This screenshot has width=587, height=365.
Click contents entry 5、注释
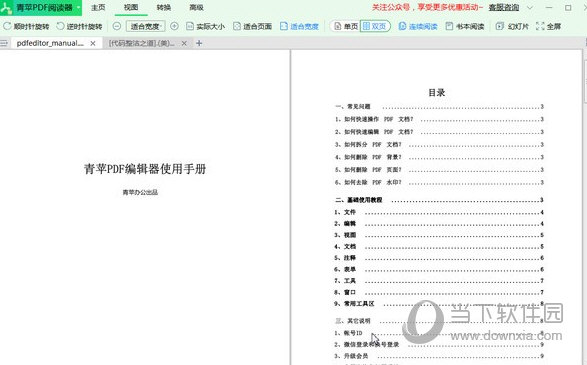[439, 258]
